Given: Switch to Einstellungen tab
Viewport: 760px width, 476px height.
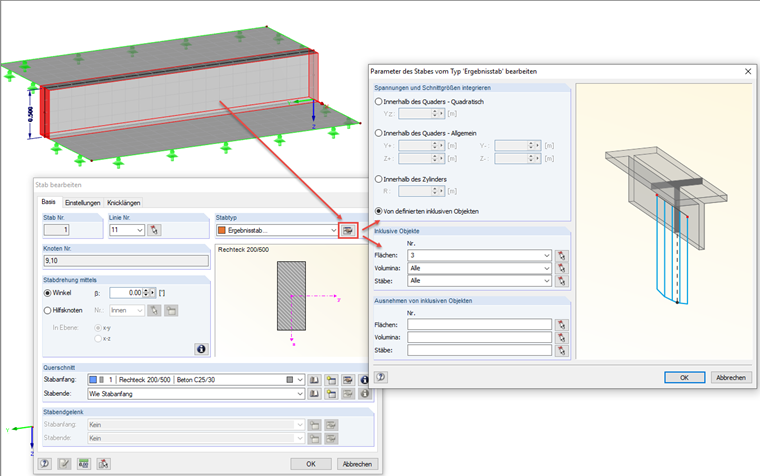Looking at the screenshot, I should (x=82, y=203).
